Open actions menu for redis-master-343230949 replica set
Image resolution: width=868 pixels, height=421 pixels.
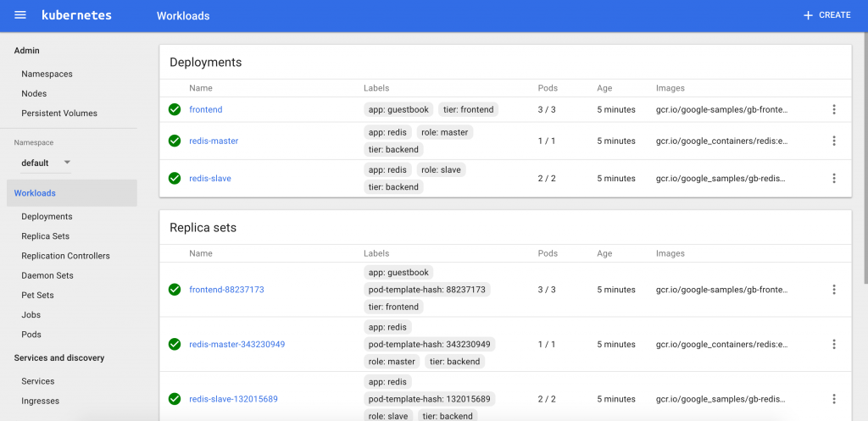833,344
